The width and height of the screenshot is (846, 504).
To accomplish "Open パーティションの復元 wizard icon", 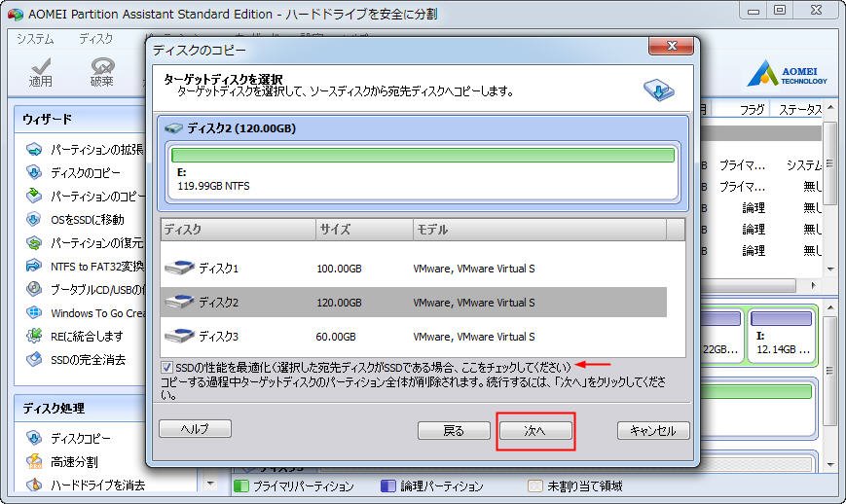I will (34, 243).
